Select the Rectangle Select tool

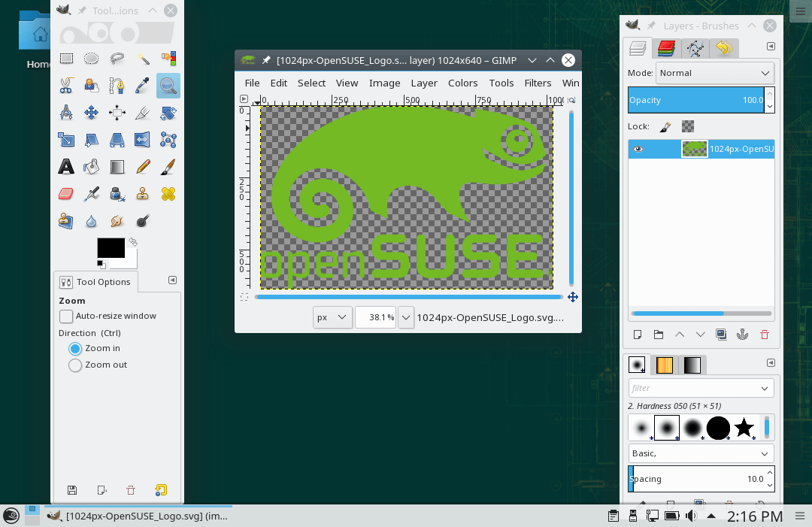[x=66, y=59]
